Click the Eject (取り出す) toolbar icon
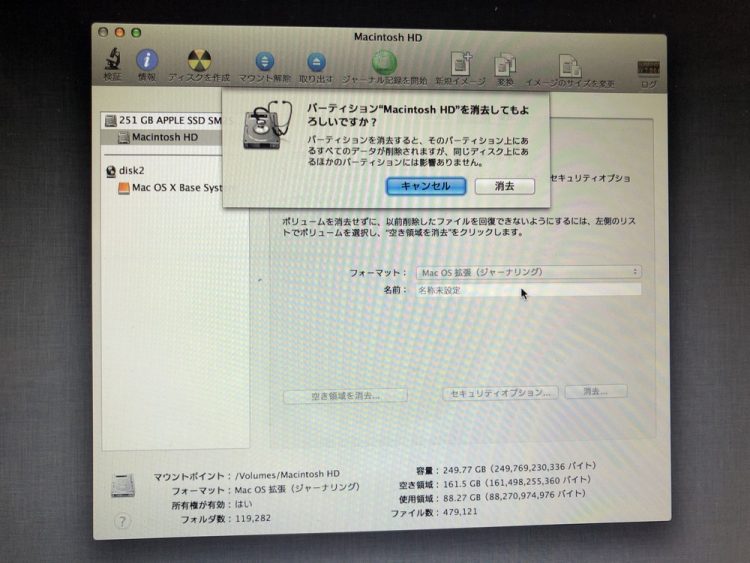Image resolution: width=750 pixels, height=563 pixels. point(316,63)
